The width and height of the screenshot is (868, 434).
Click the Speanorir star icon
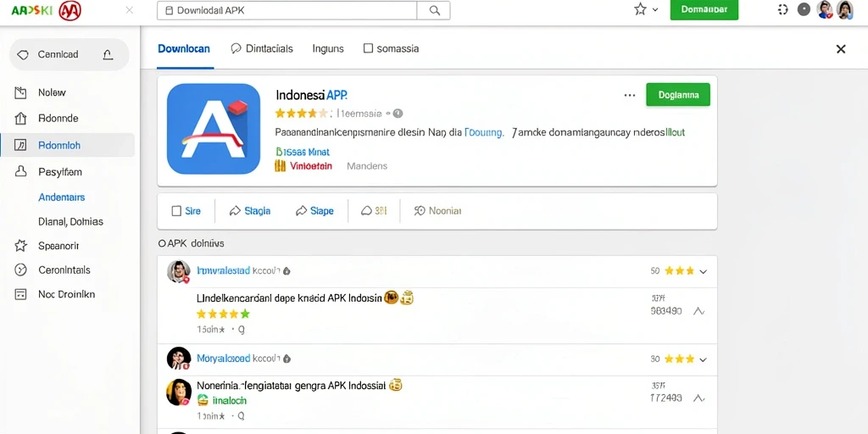(x=20, y=245)
